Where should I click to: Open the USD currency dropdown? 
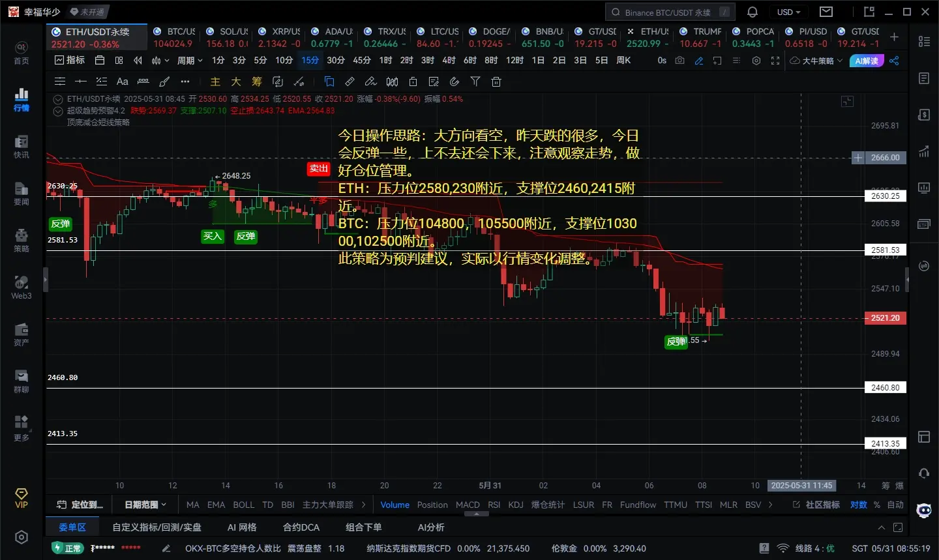pyautogui.click(x=788, y=12)
